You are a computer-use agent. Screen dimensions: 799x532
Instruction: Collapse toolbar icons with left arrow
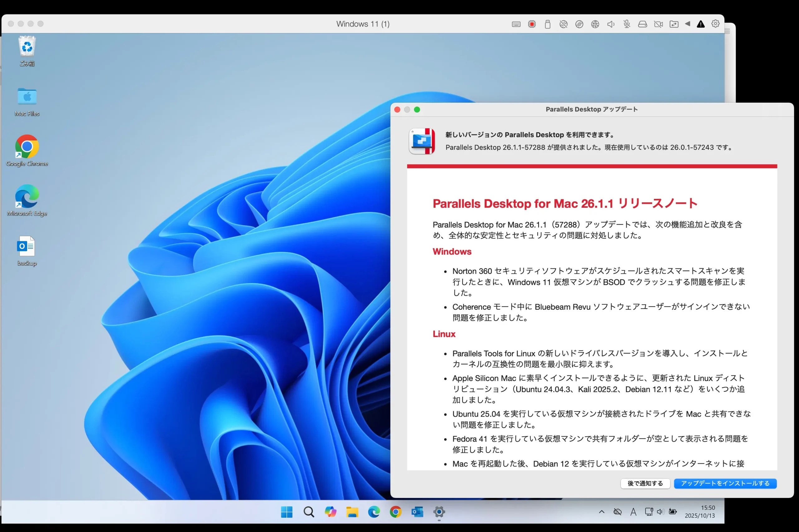point(687,24)
